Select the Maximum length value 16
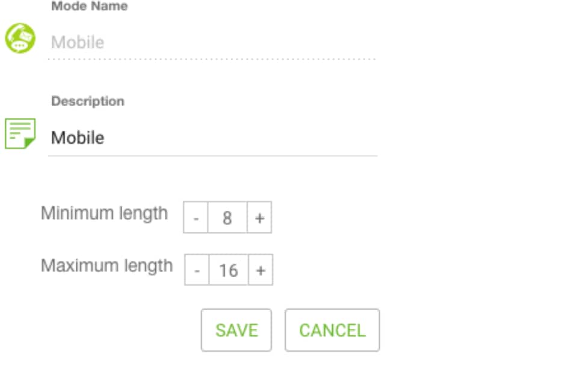The width and height of the screenshot is (588, 386). click(228, 270)
